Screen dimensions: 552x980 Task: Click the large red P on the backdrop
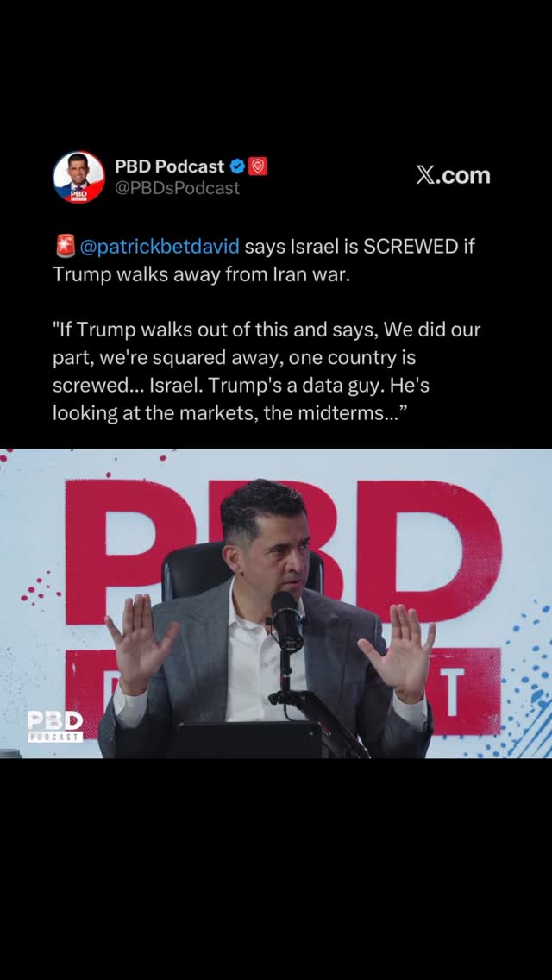coord(130,551)
